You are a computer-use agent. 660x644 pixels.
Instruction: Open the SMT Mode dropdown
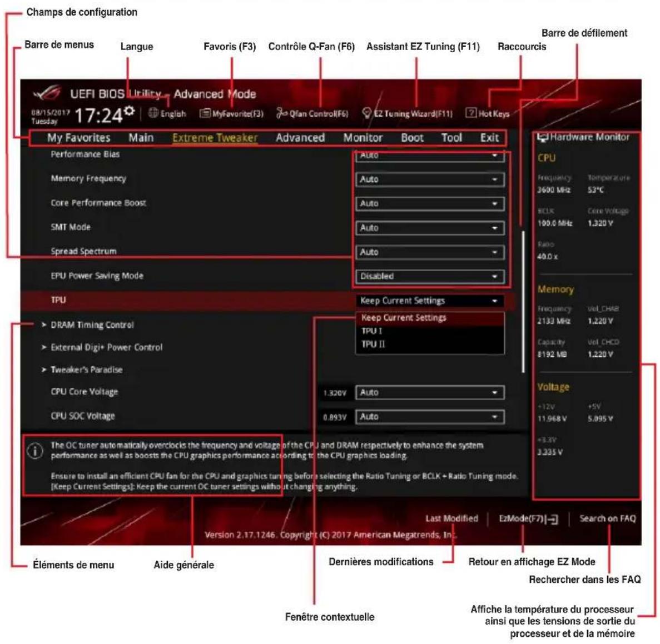pos(430,228)
